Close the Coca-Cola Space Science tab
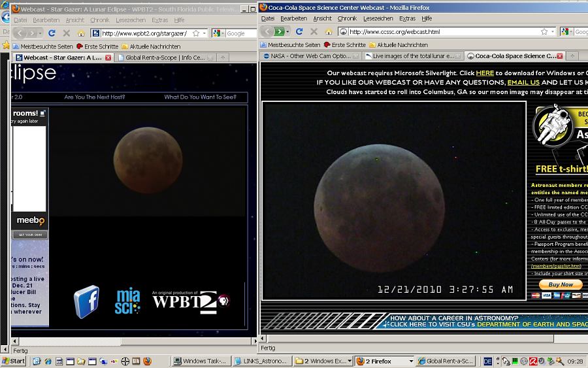 tap(559, 56)
